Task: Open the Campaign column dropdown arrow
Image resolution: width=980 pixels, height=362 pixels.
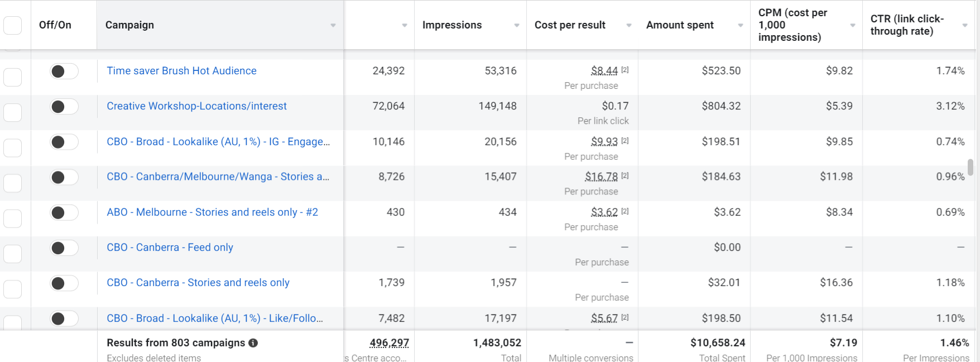Action: click(x=333, y=26)
